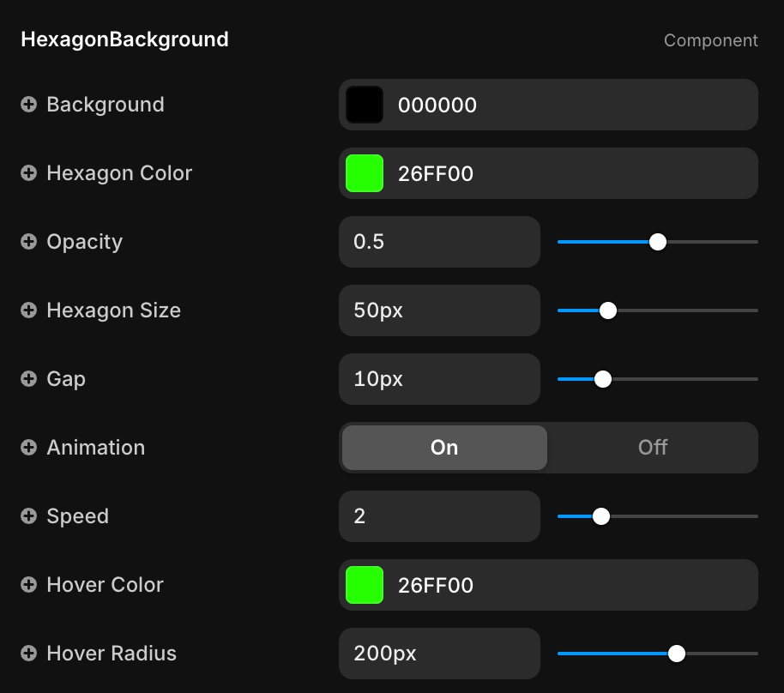This screenshot has width=784, height=693.
Task: Click the plus icon next to Hexagon Size
Action: click(x=29, y=310)
